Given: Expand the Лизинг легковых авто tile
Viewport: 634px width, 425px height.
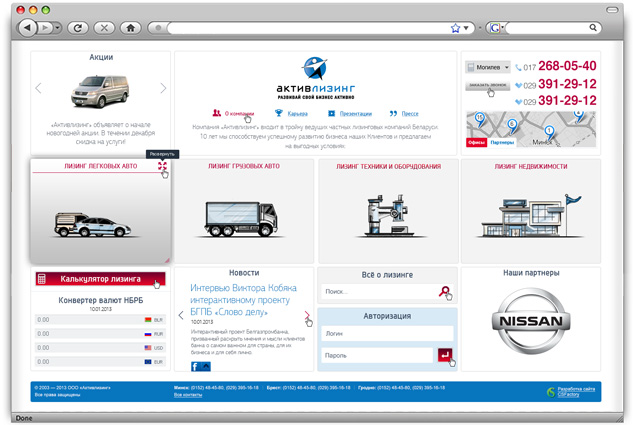Looking at the screenshot, I should coord(162,166).
